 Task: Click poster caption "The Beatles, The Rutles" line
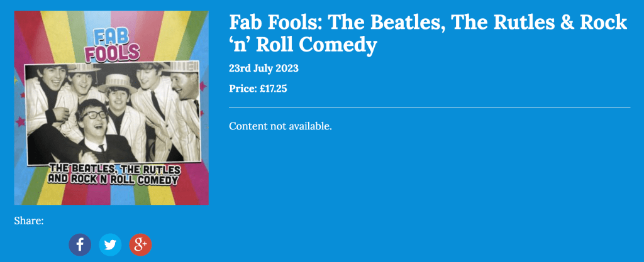click(x=114, y=169)
